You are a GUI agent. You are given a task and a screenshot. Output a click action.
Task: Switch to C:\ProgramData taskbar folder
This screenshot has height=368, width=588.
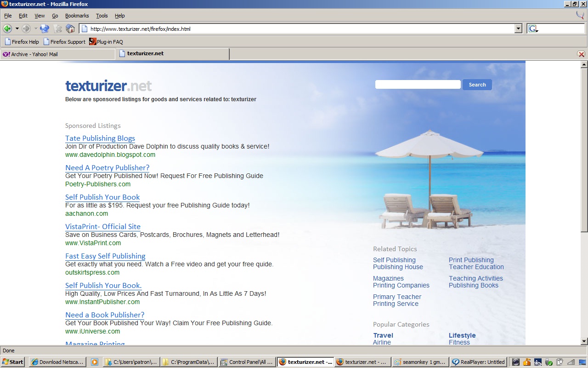pyautogui.click(x=189, y=362)
